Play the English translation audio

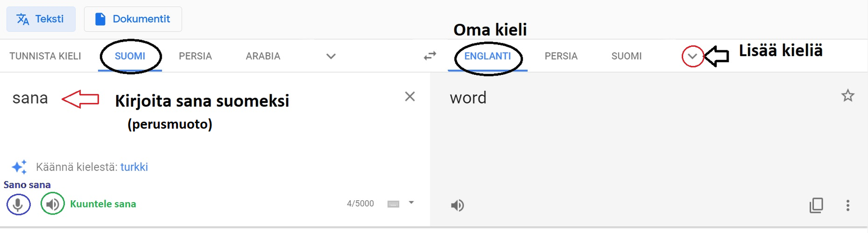[457, 205]
